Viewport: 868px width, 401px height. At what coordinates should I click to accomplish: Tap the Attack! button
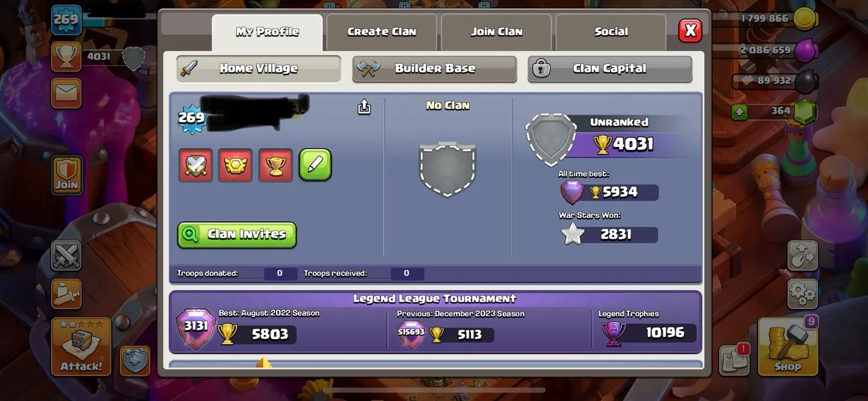point(81,347)
